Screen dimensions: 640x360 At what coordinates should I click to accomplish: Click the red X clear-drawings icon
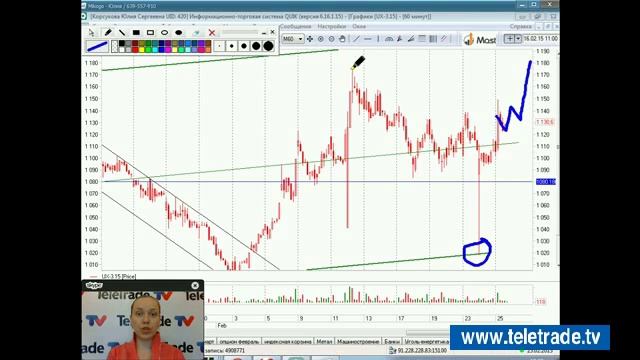tap(212, 33)
